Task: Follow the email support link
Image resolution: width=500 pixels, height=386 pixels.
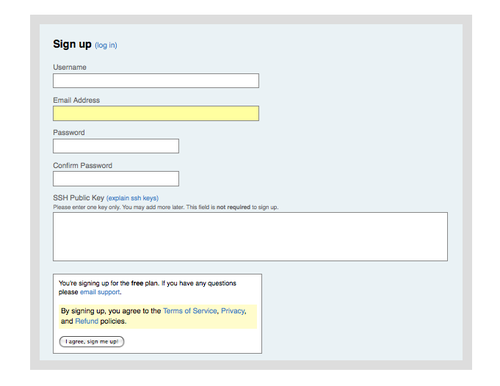Action: 100,292
